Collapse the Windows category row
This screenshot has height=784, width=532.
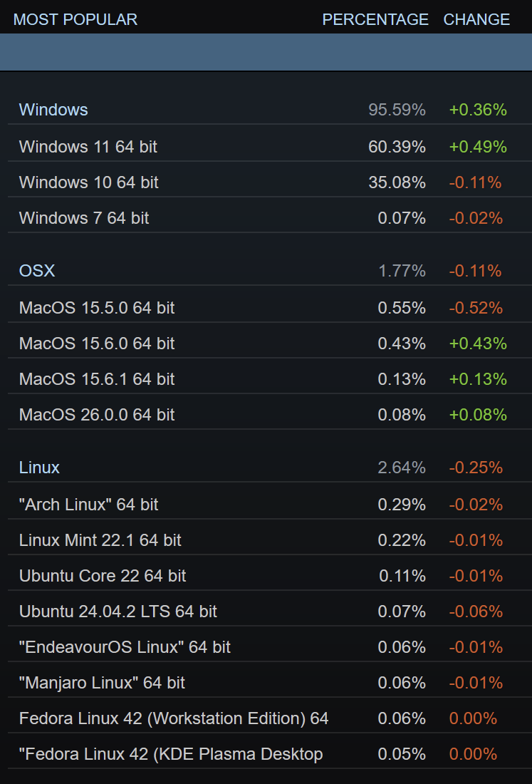pos(53,110)
